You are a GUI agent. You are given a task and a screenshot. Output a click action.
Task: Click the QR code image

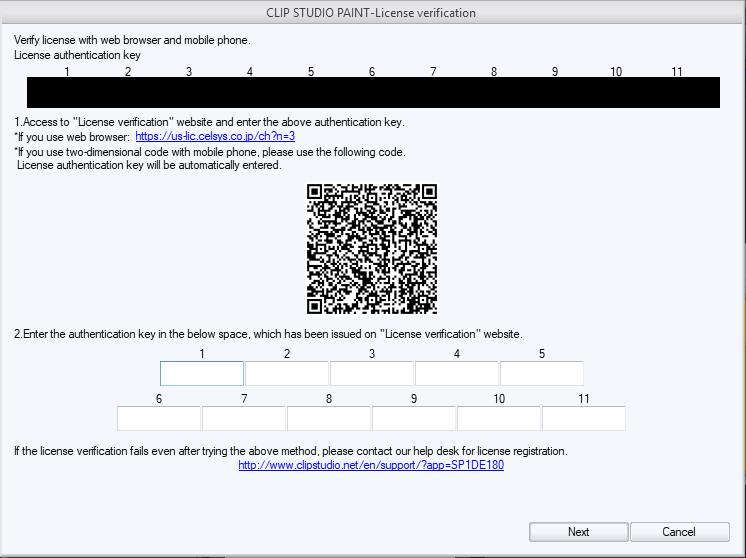coord(372,249)
